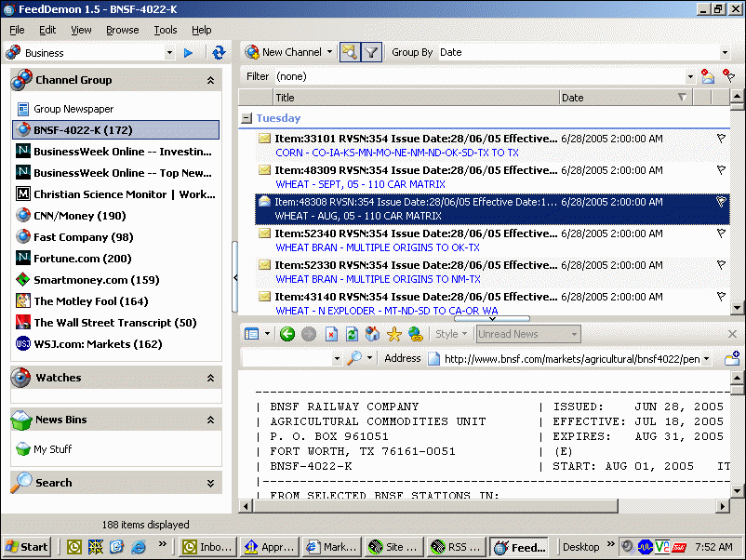Click the Windows Start button
Viewport: 746px width, 560px height.
(28, 547)
